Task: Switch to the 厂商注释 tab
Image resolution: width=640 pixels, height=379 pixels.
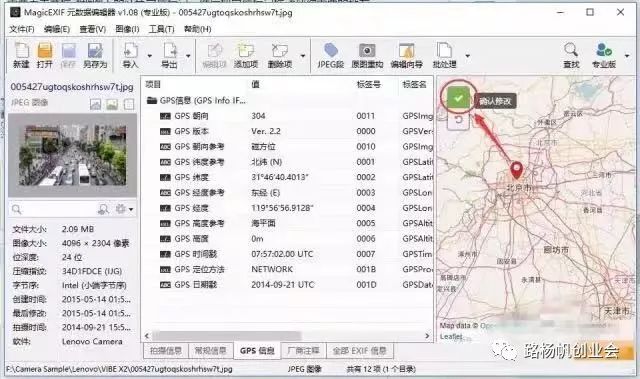Action: coord(304,350)
